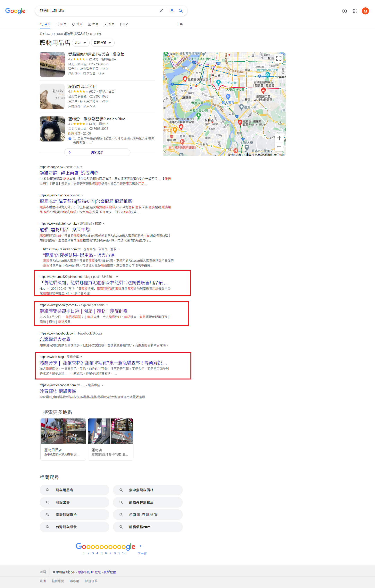The image size is (375, 588).
Task: Open 寵物店 explore card
Action: coord(111,439)
